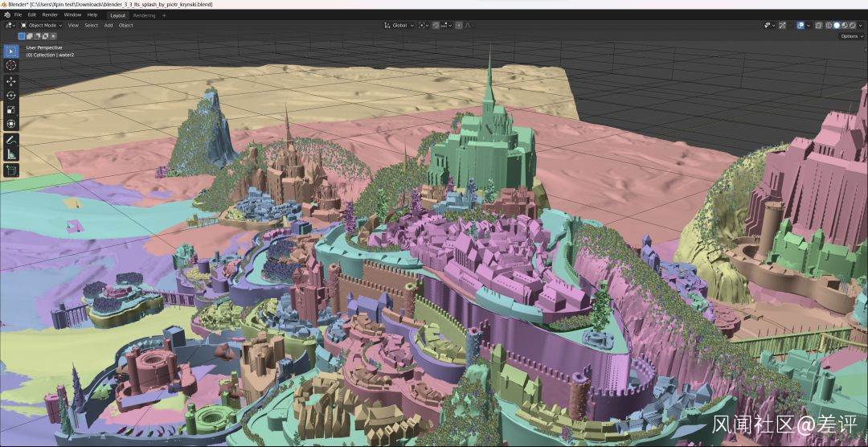The image size is (868, 447).
Task: Select the Annotate pencil tool
Action: [x=11, y=140]
